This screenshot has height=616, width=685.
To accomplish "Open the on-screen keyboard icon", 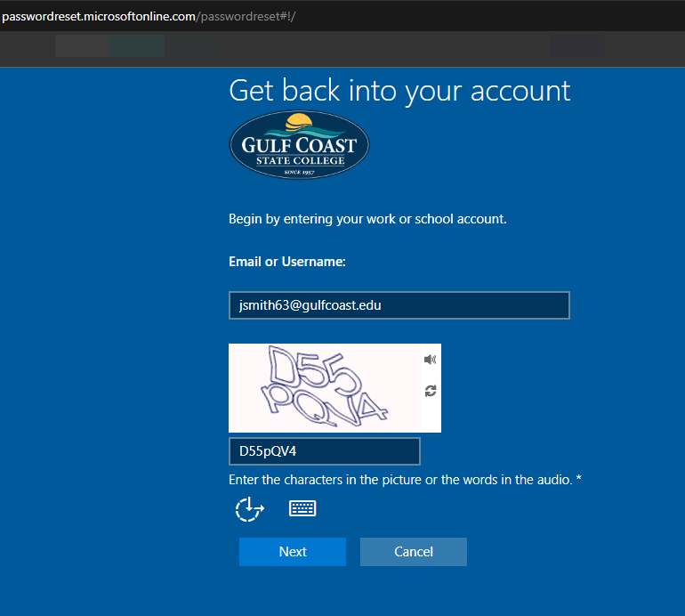I will 302,508.
